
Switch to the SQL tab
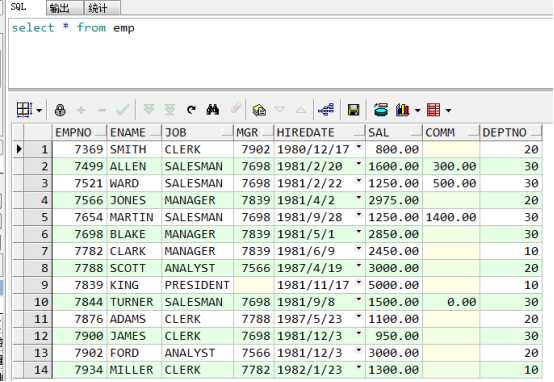pyautogui.click(x=18, y=7)
